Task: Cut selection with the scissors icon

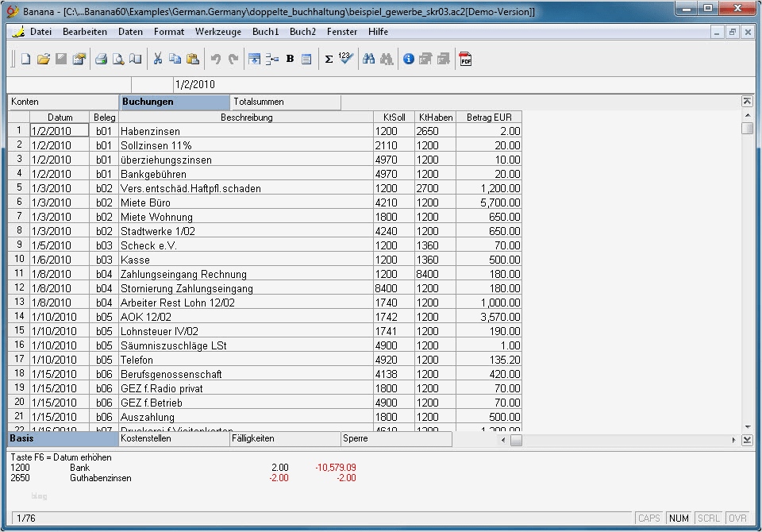Action: click(x=157, y=59)
